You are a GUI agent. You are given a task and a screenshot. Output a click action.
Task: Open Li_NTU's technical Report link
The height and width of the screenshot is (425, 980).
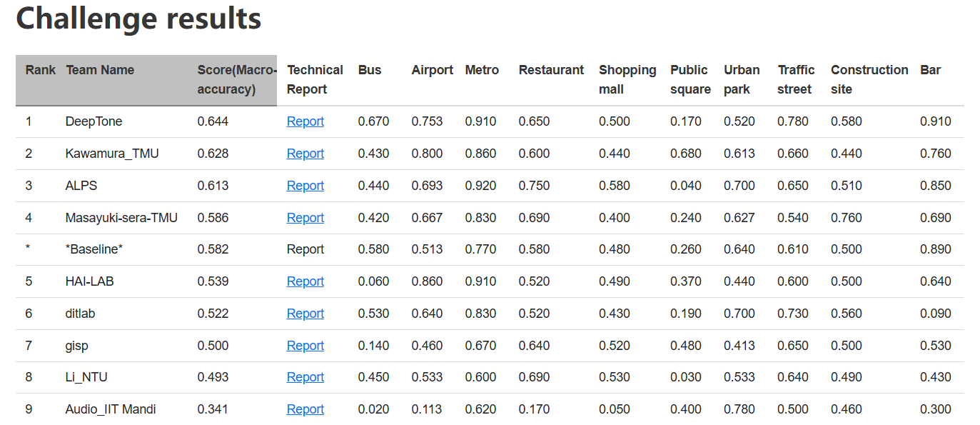click(x=305, y=377)
